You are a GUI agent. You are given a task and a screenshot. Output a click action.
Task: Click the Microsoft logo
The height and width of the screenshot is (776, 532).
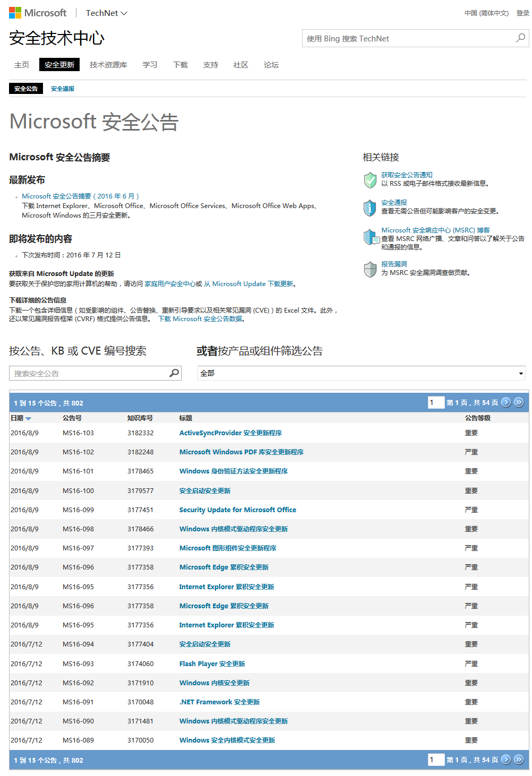tap(38, 13)
